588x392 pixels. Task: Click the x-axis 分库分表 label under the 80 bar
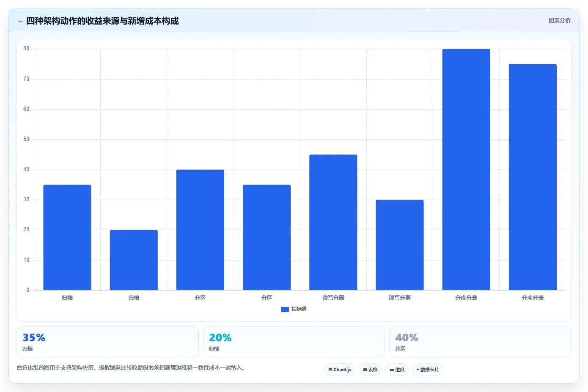click(466, 298)
